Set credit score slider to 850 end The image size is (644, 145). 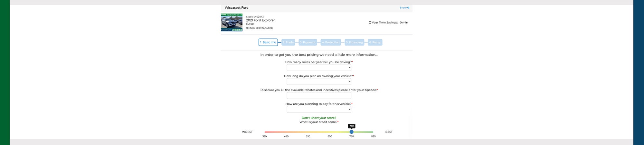click(373, 132)
